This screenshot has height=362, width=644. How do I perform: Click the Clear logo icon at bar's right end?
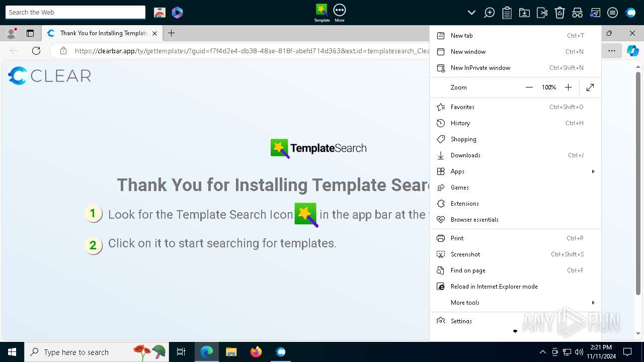630,13
